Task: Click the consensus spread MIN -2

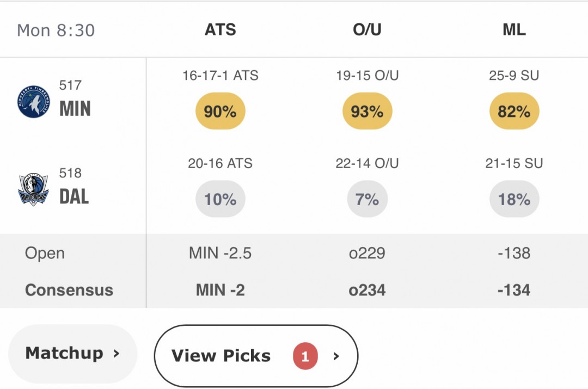Action: tap(220, 290)
